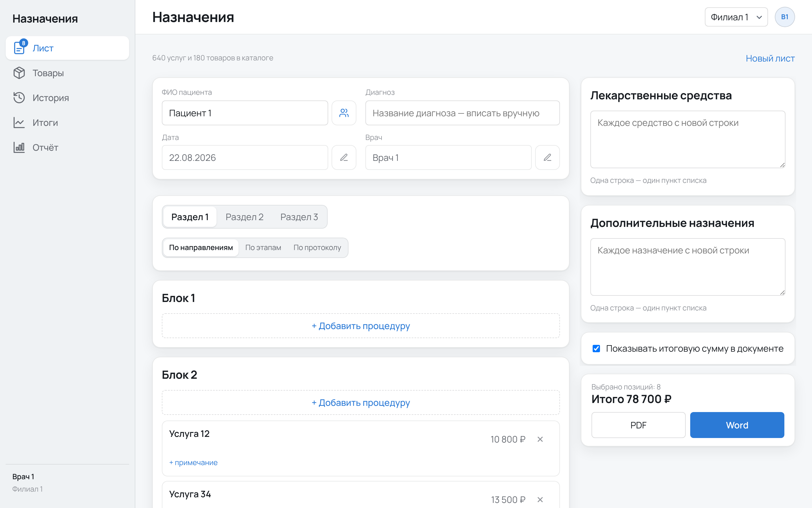
Task: Edit the date with pencil icon
Action: [344, 157]
